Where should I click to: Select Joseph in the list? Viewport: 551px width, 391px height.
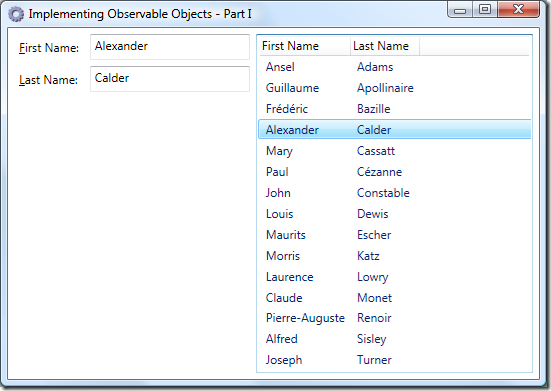pyautogui.click(x=284, y=360)
